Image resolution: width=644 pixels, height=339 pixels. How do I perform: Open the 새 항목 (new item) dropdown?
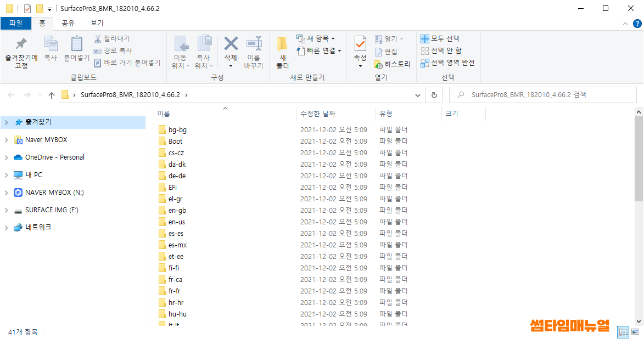pos(316,38)
